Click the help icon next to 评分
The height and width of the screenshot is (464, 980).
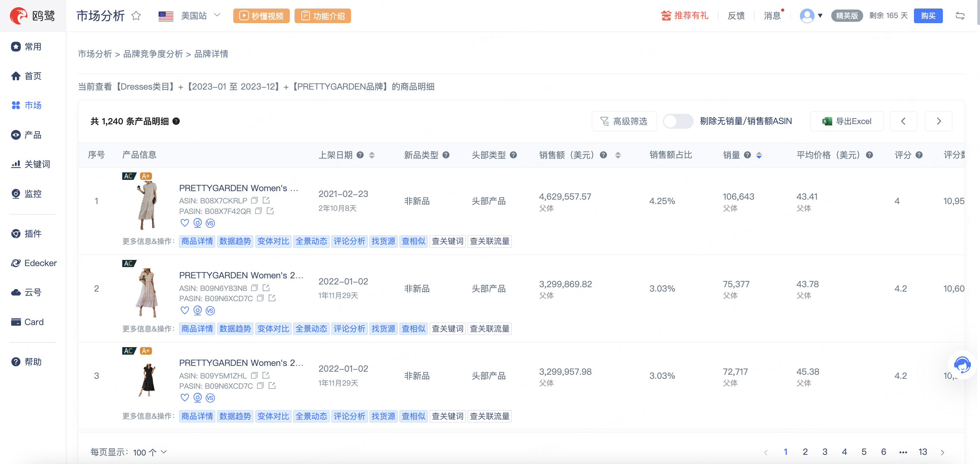pyautogui.click(x=919, y=155)
